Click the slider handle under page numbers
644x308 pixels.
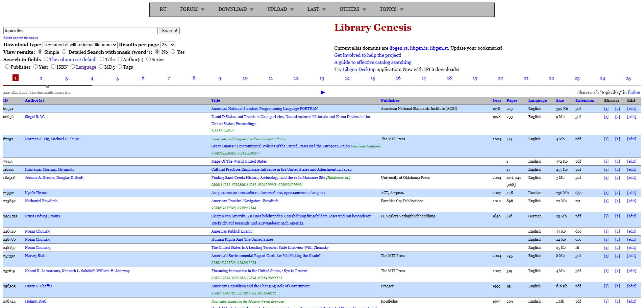[48, 86]
